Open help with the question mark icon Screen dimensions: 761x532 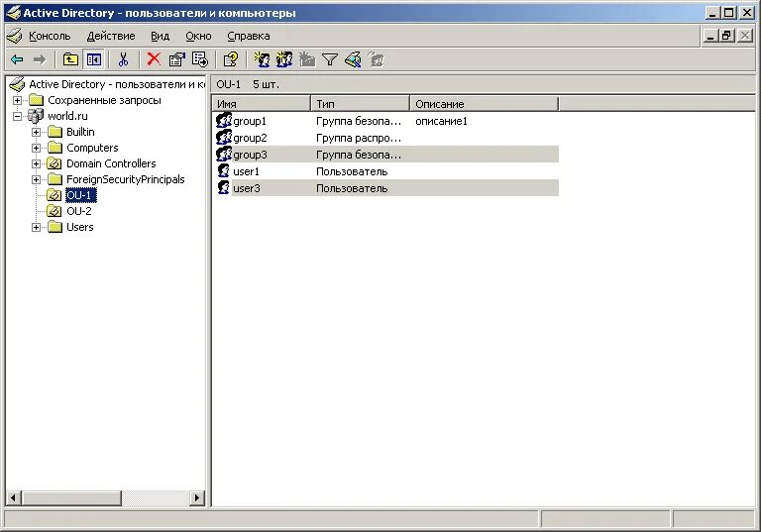231,59
